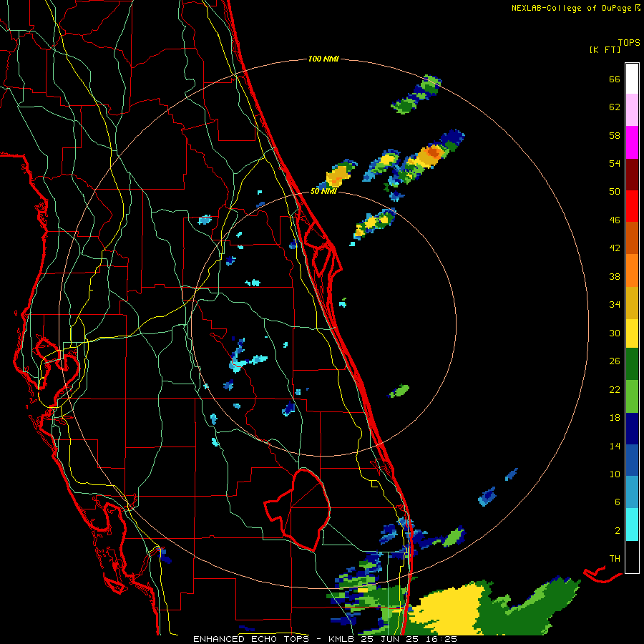This screenshot has width=644, height=644.
Task: Click the legend value 6
Action: click(618, 502)
